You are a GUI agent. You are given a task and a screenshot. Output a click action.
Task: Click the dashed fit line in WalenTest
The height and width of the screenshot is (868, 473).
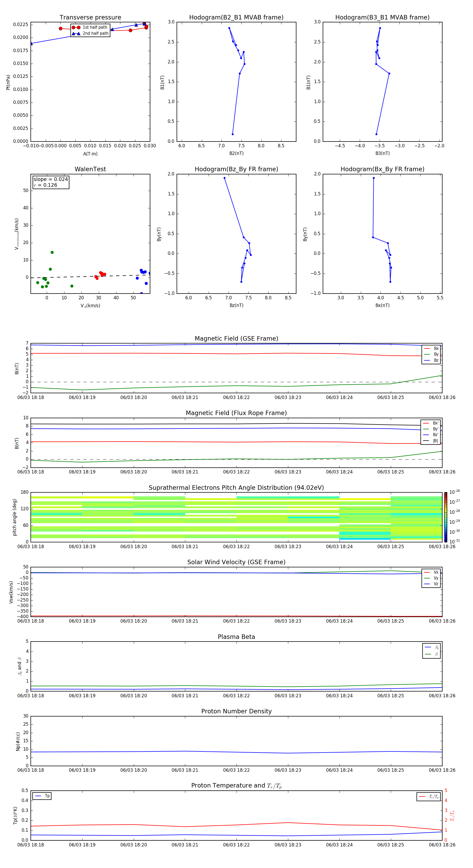click(x=90, y=276)
